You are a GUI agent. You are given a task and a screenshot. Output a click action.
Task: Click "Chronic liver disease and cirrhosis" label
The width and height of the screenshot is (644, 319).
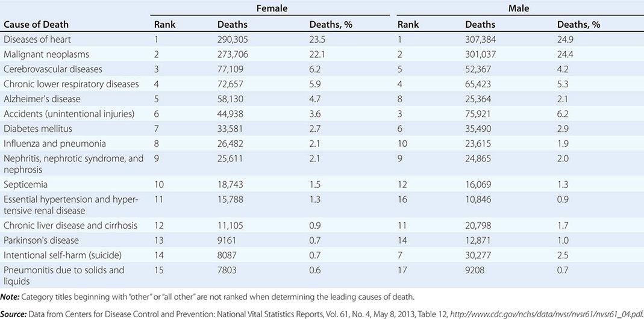pyautogui.click(x=70, y=226)
